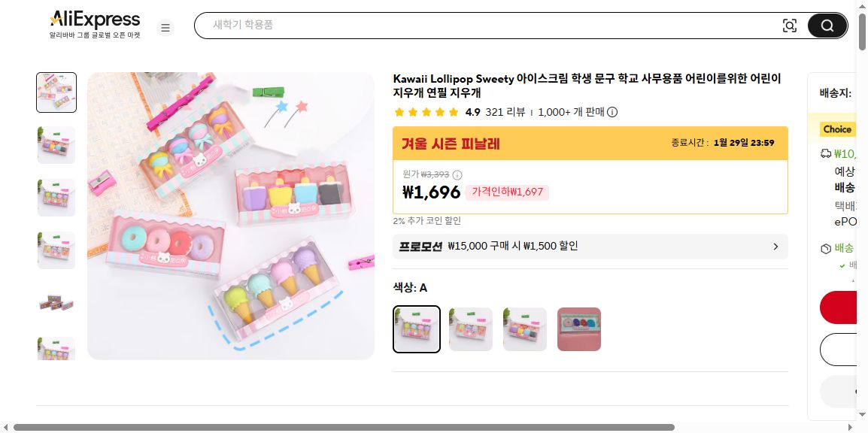Select the first gallery thumbnail
Image resolution: width=868 pixels, height=433 pixels.
56,92
